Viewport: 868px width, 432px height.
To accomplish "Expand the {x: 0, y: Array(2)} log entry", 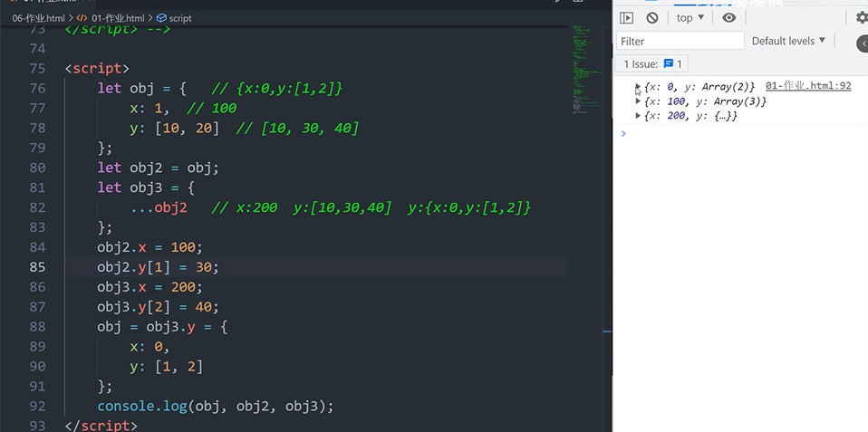I will coord(638,87).
